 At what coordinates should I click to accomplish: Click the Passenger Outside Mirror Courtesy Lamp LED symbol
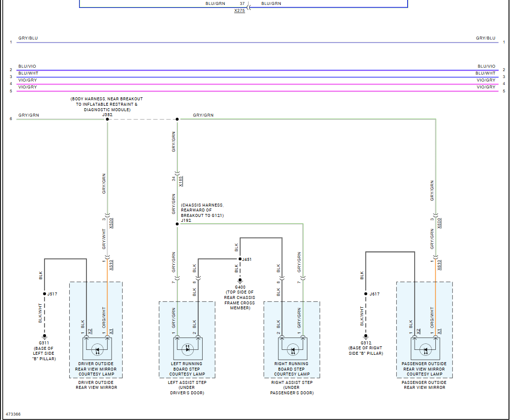(x=425, y=350)
